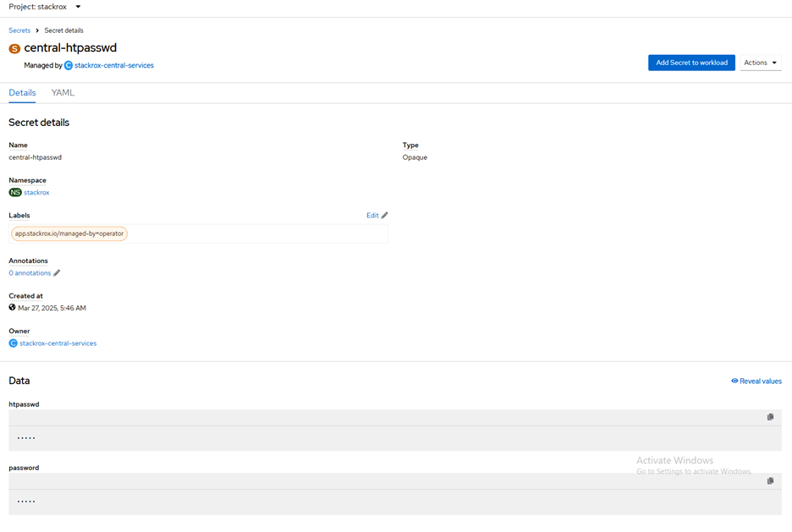
Task: Open 0 annotations link
Action: point(30,273)
